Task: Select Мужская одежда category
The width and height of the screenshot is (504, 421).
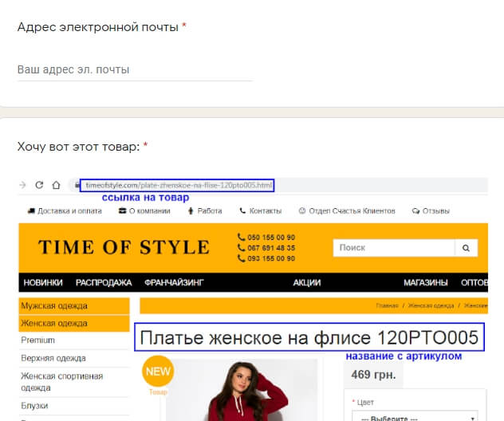Action: [x=74, y=306]
